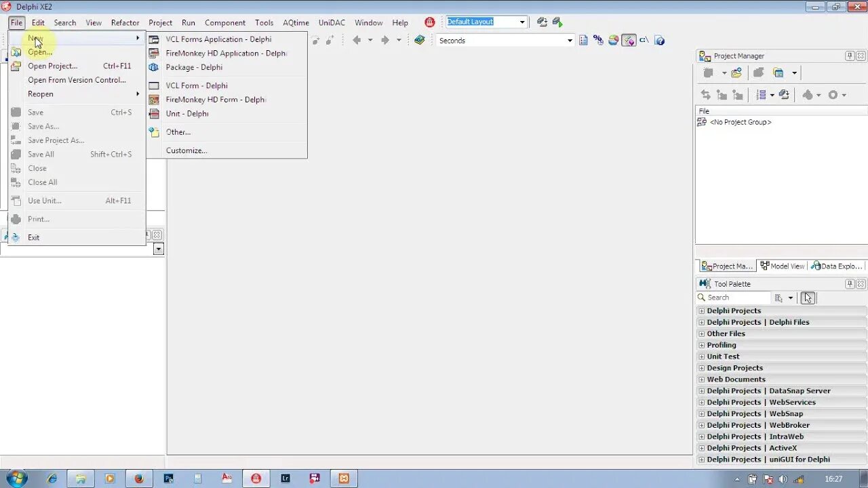This screenshot has height=488, width=868.
Task: Open the Refactor menu
Action: pyautogui.click(x=125, y=22)
